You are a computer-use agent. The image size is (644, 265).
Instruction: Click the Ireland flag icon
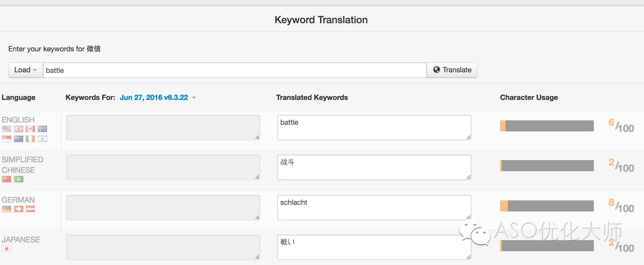[30, 139]
